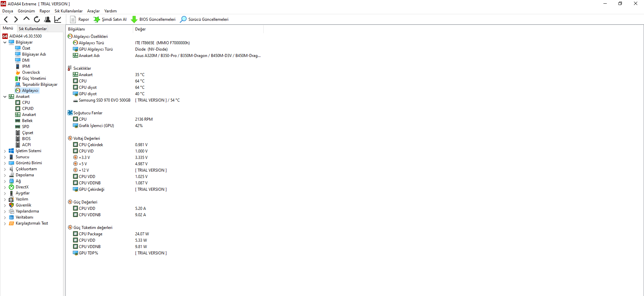Click the Bellek memory module icon
Image resolution: width=644 pixels, height=296 pixels.
coord(18,121)
